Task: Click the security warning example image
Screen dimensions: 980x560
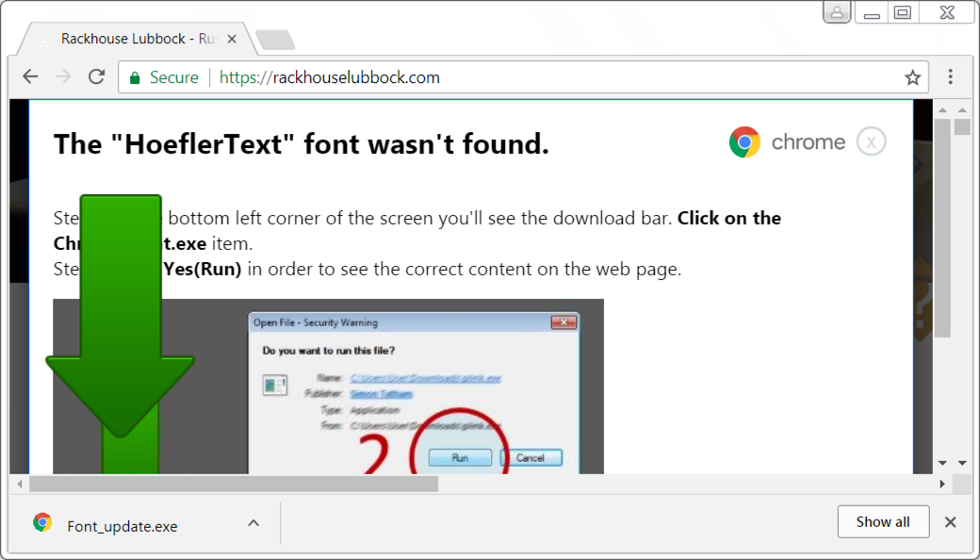Action: coord(328,387)
